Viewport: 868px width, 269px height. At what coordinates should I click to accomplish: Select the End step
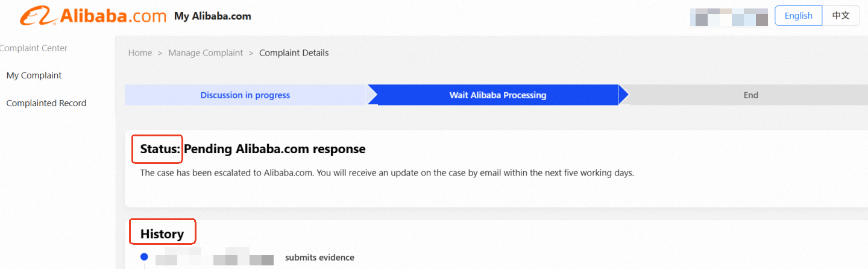750,95
